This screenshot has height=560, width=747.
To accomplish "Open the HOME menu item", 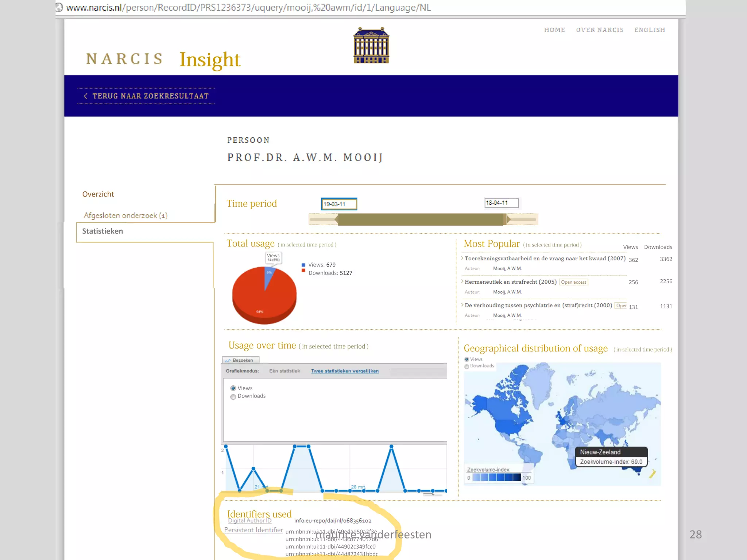I will point(554,30).
